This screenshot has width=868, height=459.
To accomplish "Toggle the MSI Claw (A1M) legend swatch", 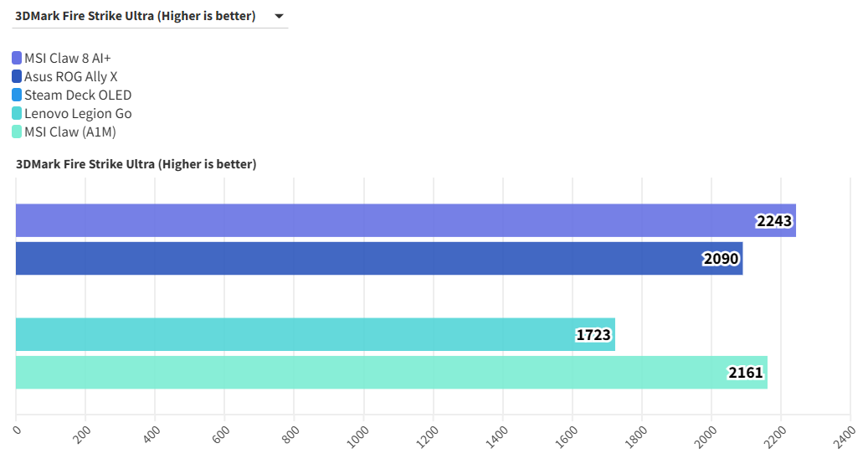I will coord(17,132).
